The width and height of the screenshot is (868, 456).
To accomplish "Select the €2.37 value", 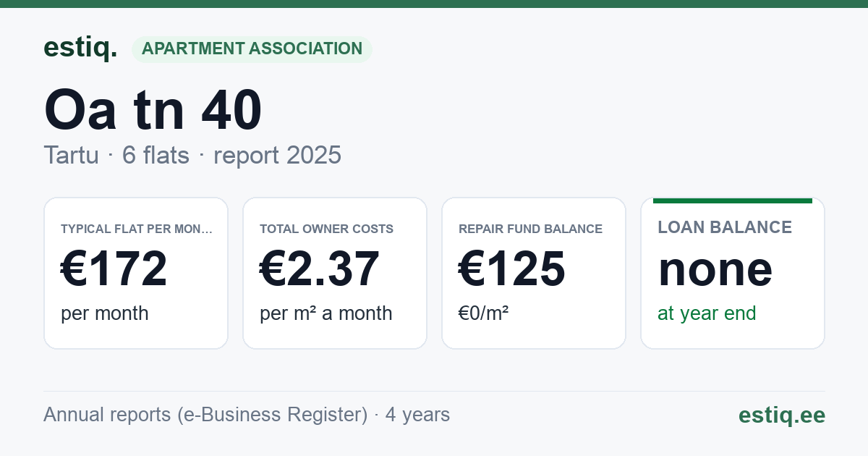I will pyautogui.click(x=320, y=269).
